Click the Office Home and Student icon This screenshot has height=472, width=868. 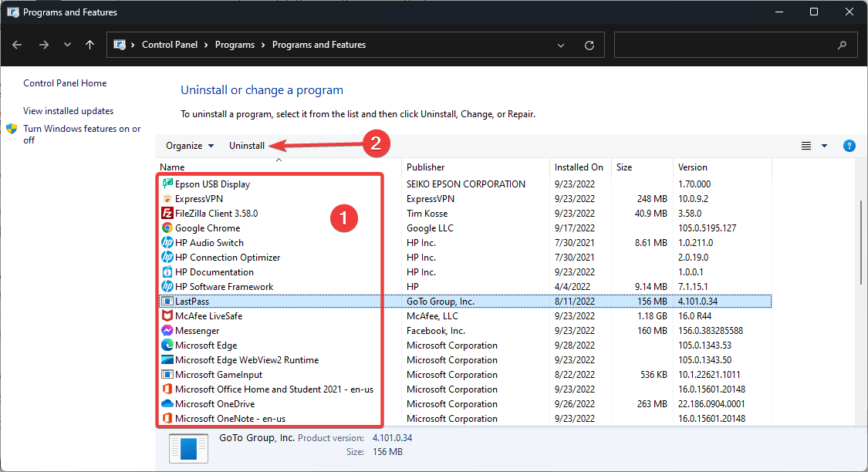[x=167, y=389]
